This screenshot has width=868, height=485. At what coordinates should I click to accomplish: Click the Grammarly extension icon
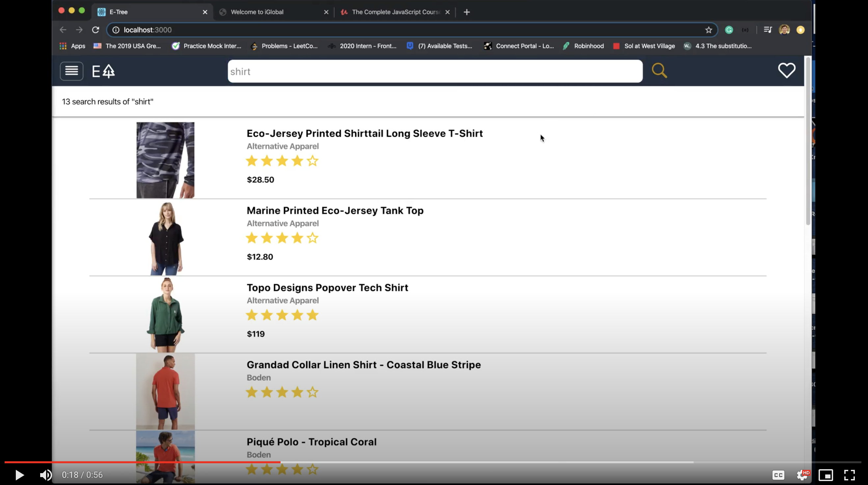pyautogui.click(x=729, y=30)
